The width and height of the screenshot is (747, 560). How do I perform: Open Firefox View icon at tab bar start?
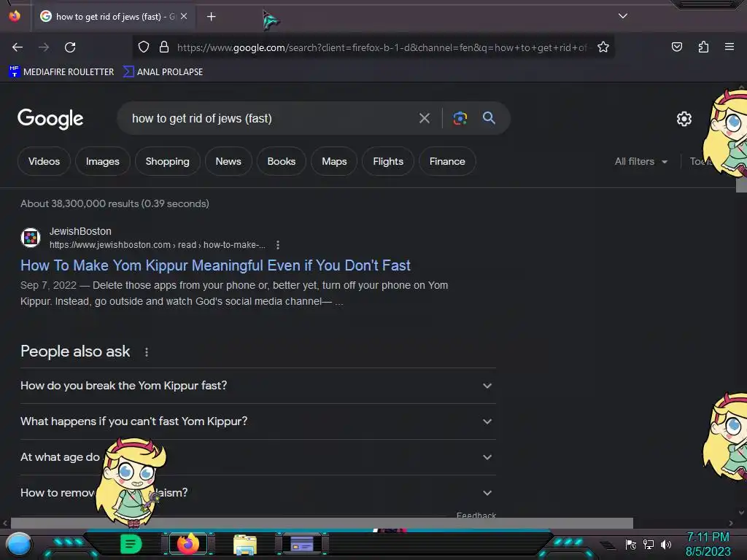[x=15, y=16]
